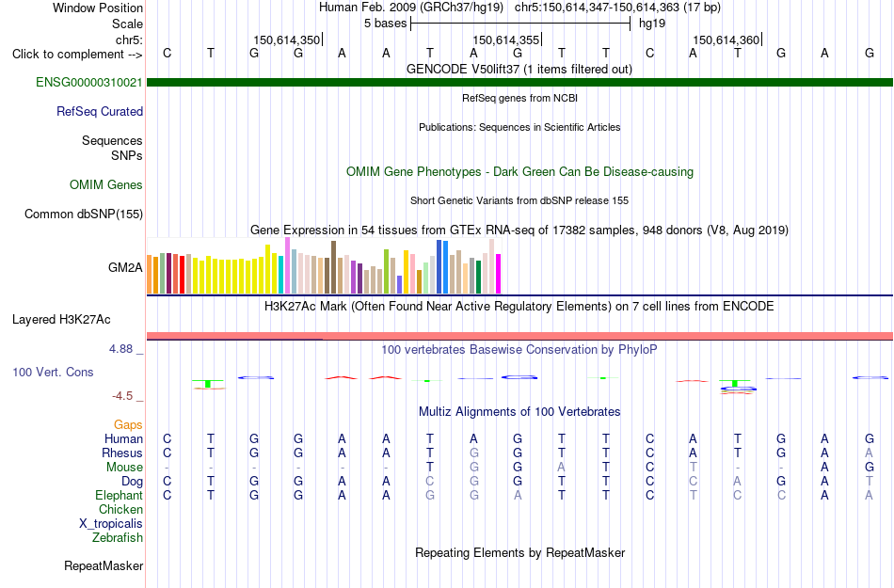Open the OMIM Gene Phenotypes track title
The width and height of the screenshot is (894, 588).
click(520, 171)
